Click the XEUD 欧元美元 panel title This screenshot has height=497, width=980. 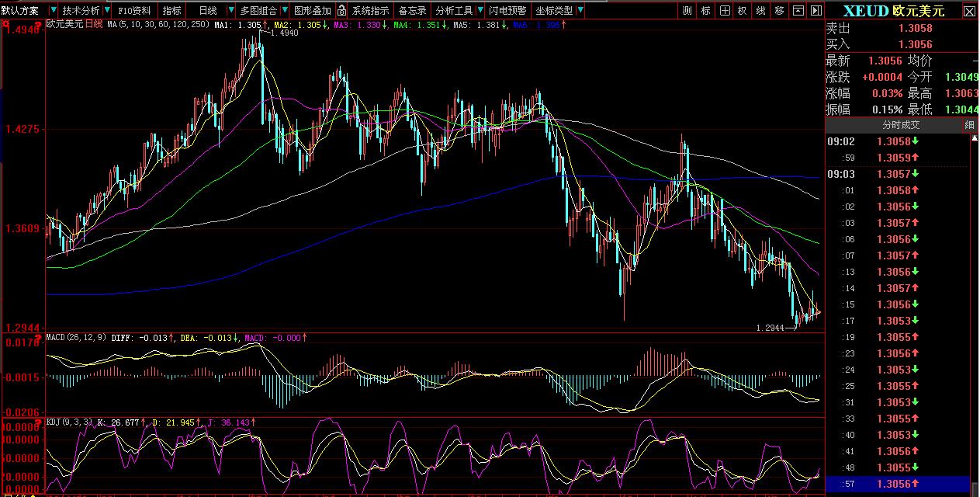[x=894, y=11]
